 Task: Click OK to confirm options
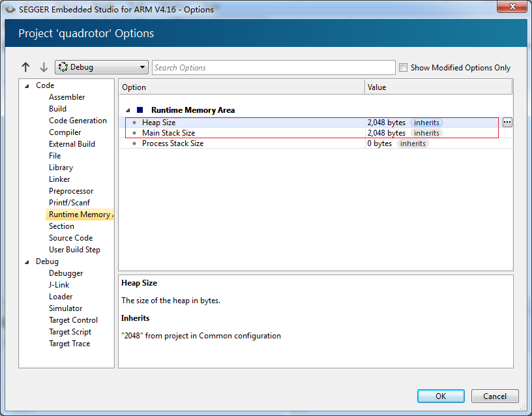point(441,396)
